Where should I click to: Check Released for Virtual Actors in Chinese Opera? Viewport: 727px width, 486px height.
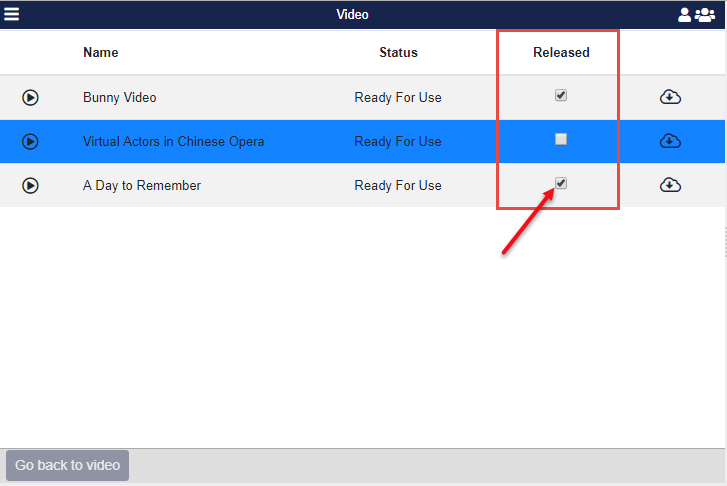coord(561,140)
